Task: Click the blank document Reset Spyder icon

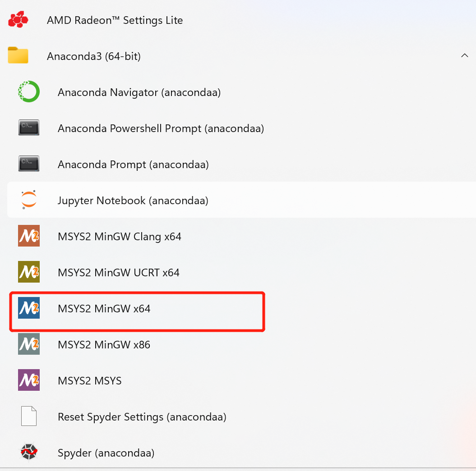Action: click(x=29, y=416)
